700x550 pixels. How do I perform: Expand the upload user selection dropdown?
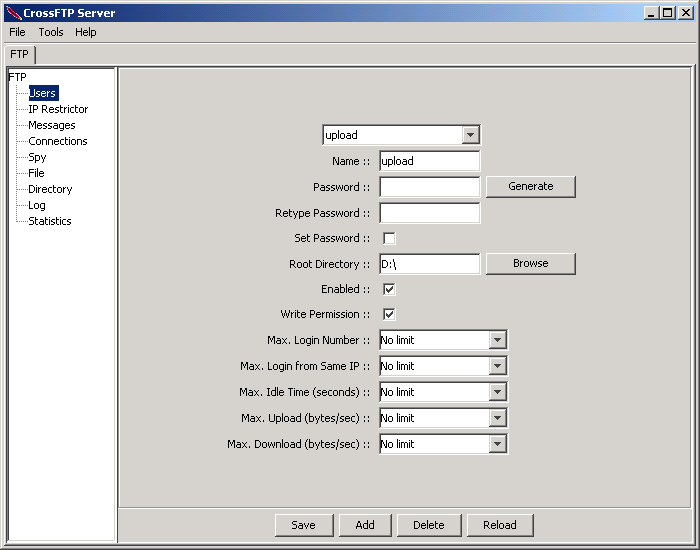pyautogui.click(x=471, y=135)
